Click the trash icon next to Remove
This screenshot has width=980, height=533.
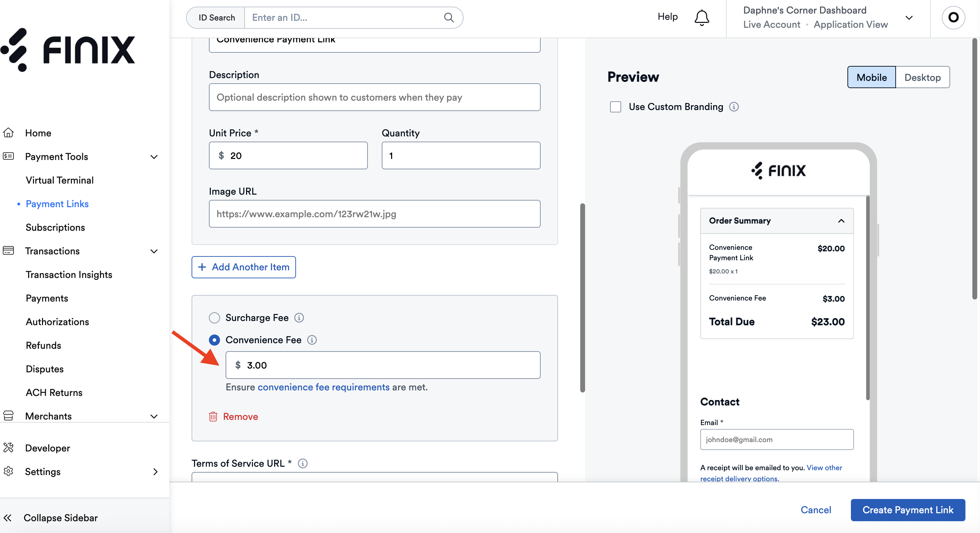(x=213, y=417)
